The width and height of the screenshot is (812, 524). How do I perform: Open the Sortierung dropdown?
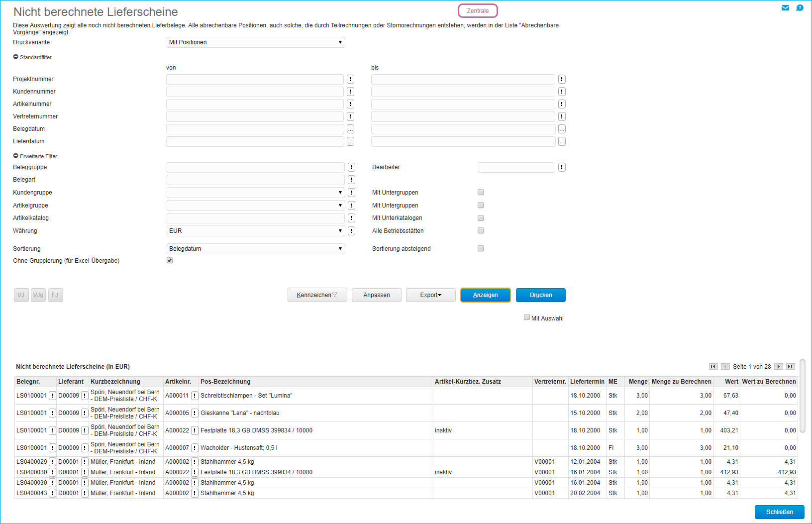coord(255,249)
